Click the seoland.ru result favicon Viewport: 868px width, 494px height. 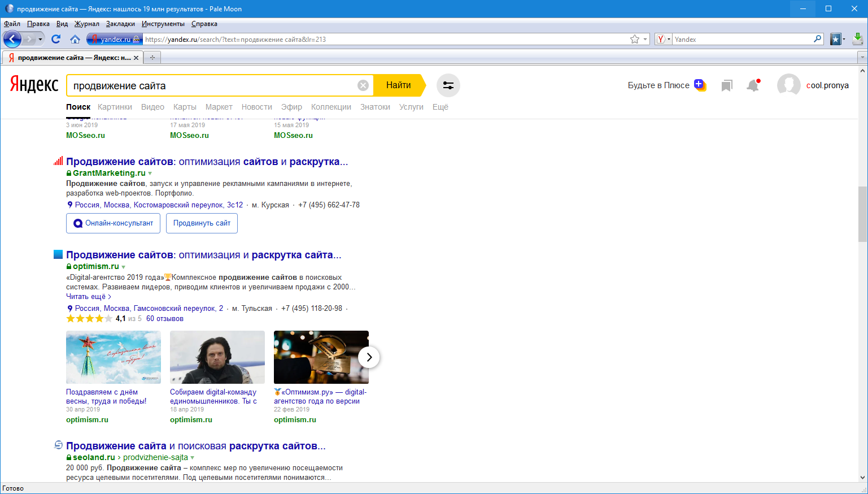[x=58, y=445]
